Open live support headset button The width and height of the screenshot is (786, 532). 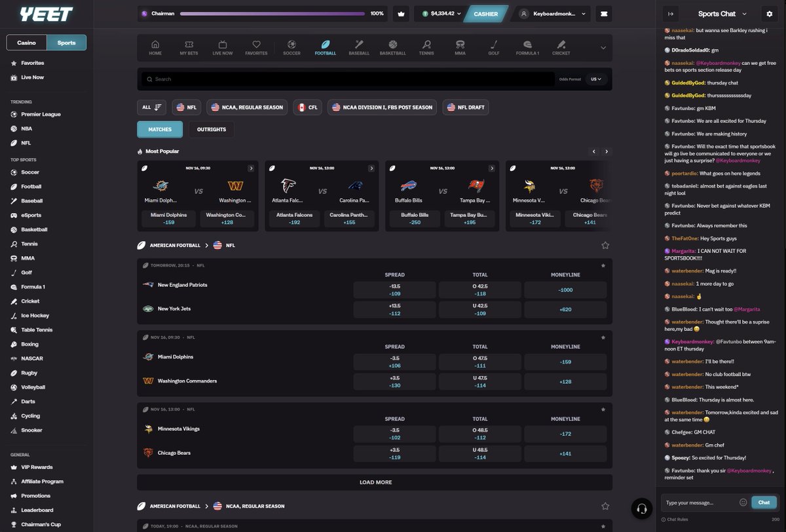642,508
